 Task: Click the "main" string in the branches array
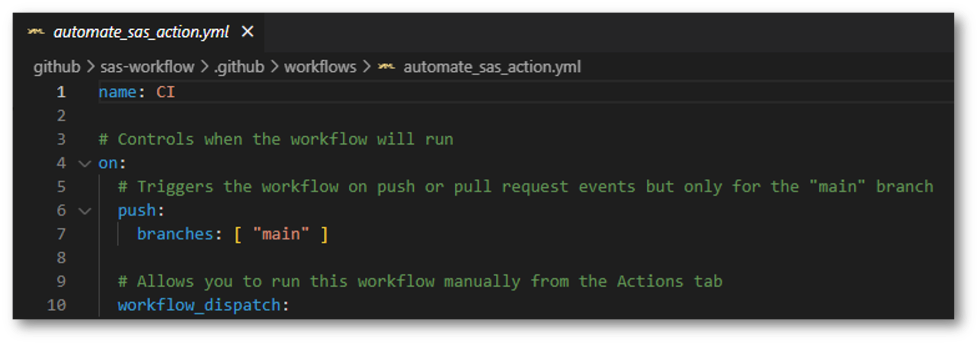click(x=281, y=234)
